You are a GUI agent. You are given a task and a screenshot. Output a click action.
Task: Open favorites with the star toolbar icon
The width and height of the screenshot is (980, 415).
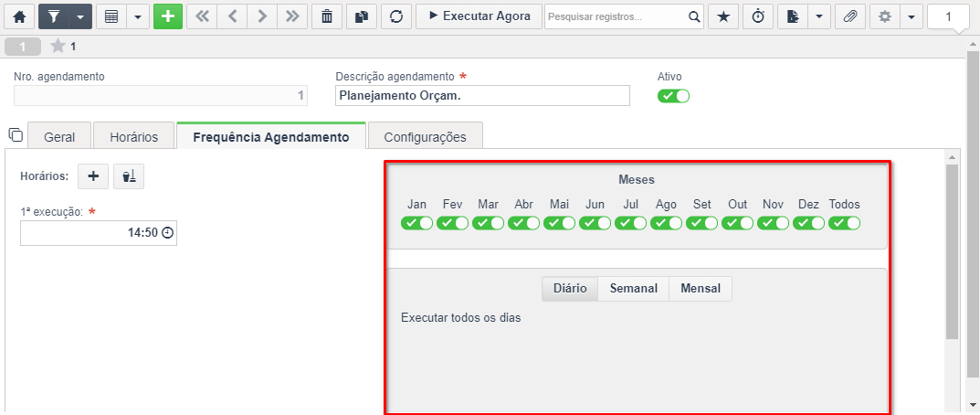[723, 16]
